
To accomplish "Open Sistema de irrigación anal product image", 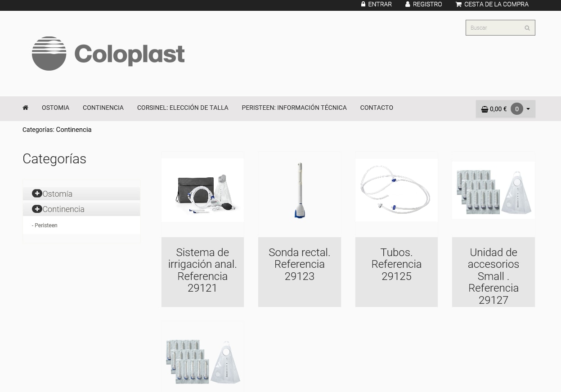I will (202, 190).
